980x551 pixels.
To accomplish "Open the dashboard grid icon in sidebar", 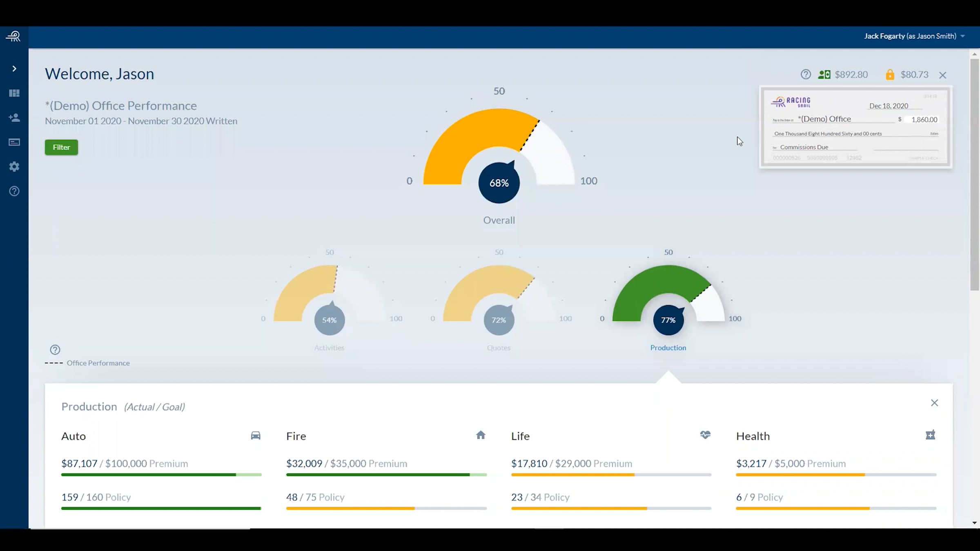I will pos(14,93).
